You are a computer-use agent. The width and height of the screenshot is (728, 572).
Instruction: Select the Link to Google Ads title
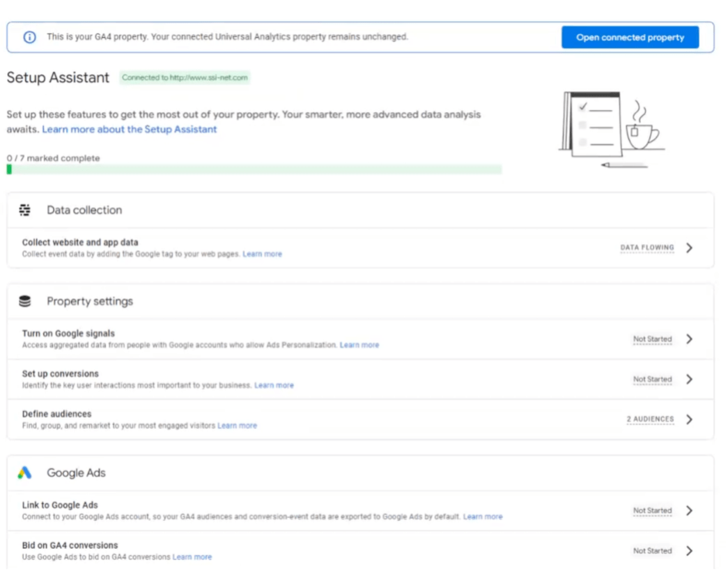(60, 506)
